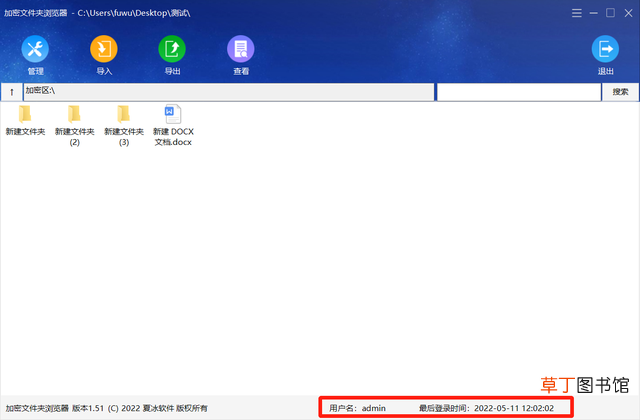640x420 pixels.
Task: Go up one folder level arrow
Action: click(12, 92)
